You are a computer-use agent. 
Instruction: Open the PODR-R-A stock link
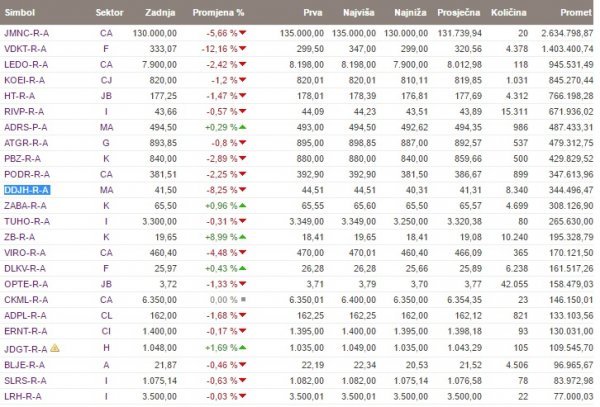click(x=27, y=174)
